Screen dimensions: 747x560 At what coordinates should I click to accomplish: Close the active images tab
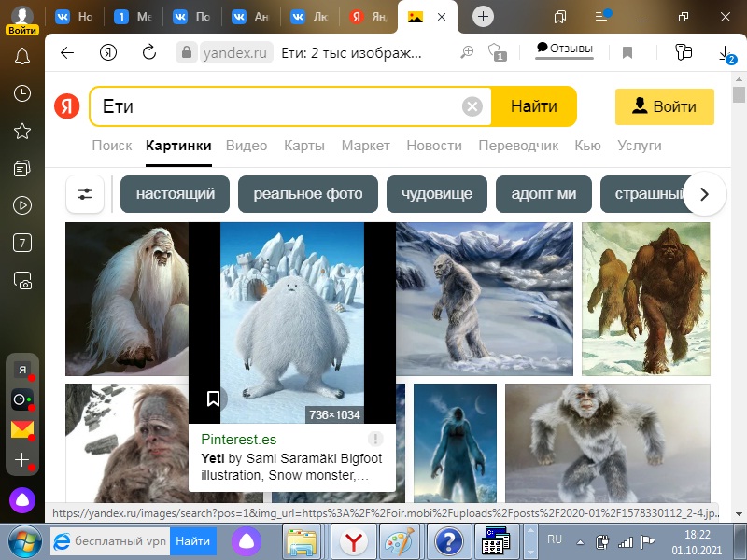pyautogui.click(x=442, y=17)
